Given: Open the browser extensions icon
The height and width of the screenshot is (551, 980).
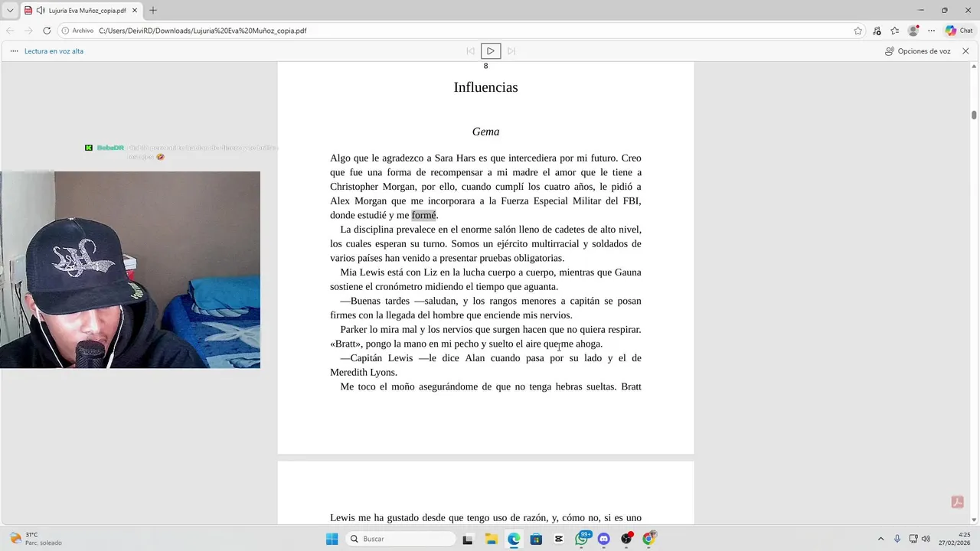Looking at the screenshot, I should point(877,31).
